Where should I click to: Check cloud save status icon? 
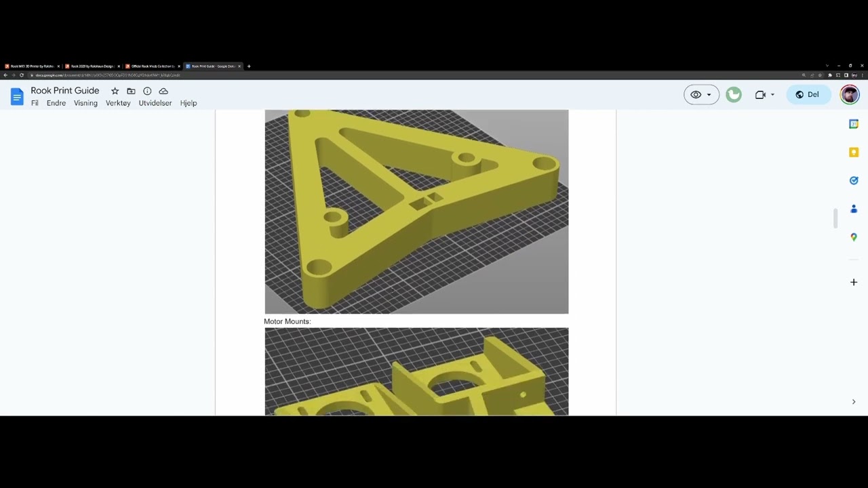coord(163,91)
